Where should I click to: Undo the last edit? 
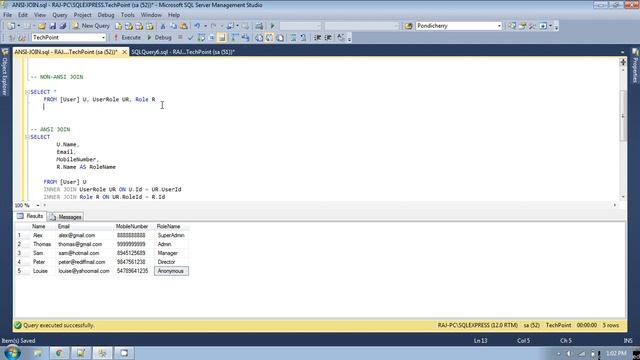click(x=197, y=26)
